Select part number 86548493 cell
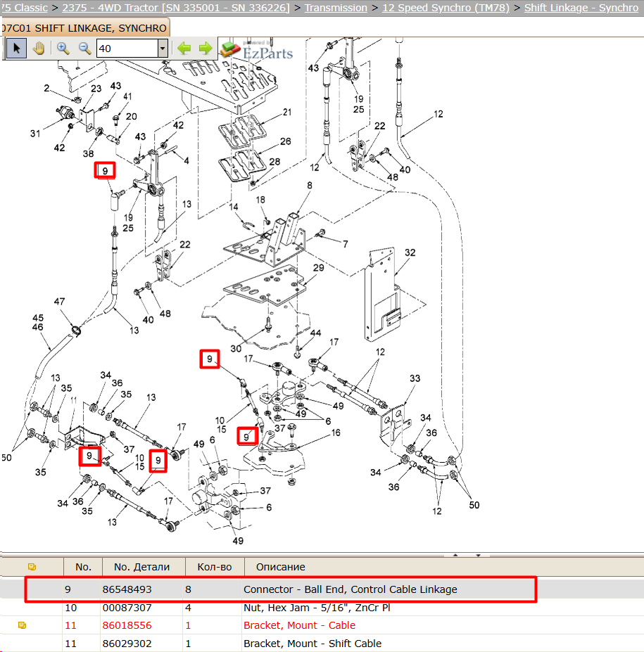Image resolution: width=644 pixels, height=652 pixels. 127,589
